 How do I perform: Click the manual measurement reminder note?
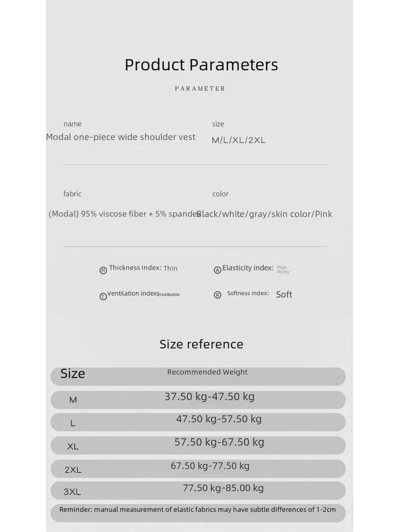tap(197, 510)
